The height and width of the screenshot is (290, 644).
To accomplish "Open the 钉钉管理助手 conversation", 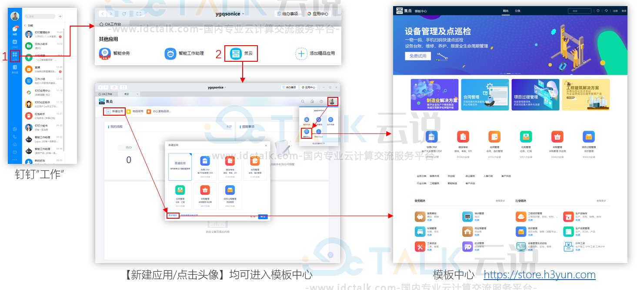I will 43,34.
